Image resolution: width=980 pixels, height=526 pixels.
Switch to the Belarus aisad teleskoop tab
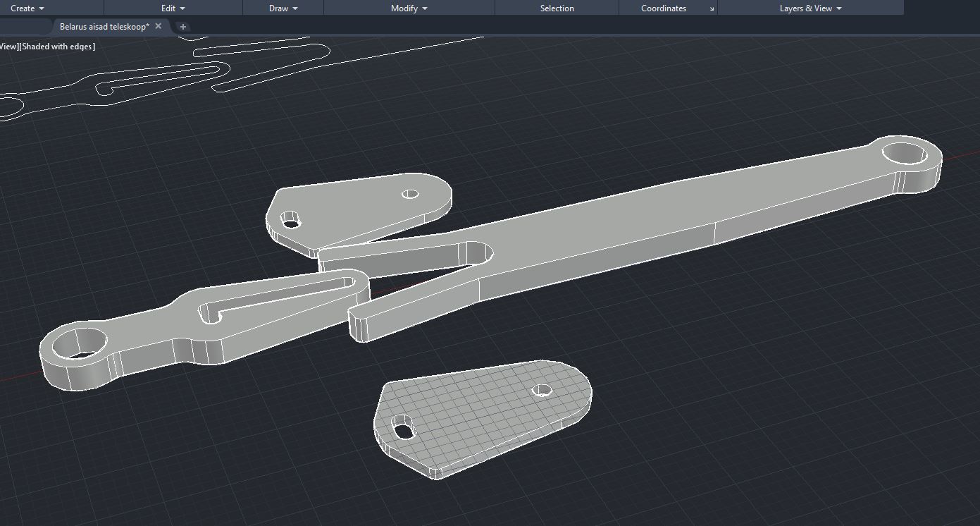tap(104, 27)
